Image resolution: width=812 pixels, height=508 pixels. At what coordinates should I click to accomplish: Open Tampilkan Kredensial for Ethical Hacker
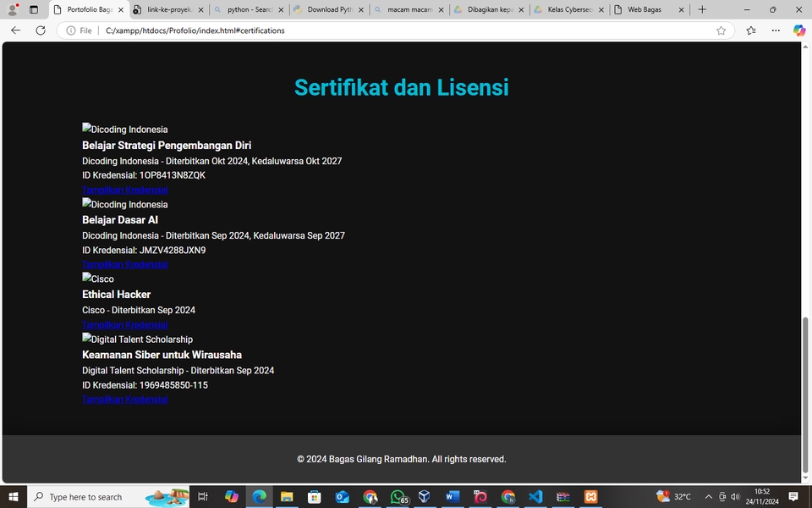click(125, 324)
